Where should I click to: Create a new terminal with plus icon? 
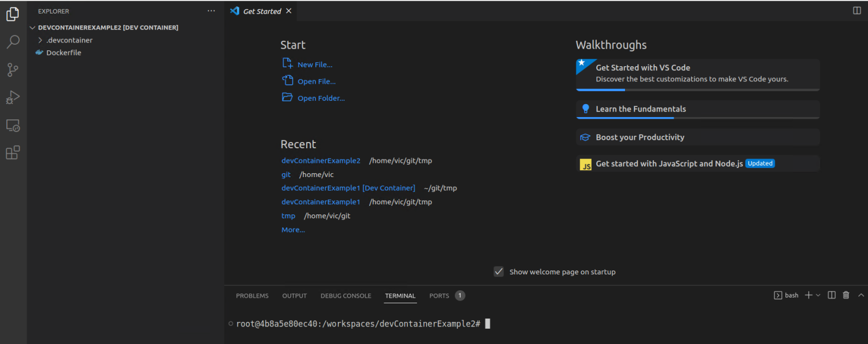coord(807,295)
